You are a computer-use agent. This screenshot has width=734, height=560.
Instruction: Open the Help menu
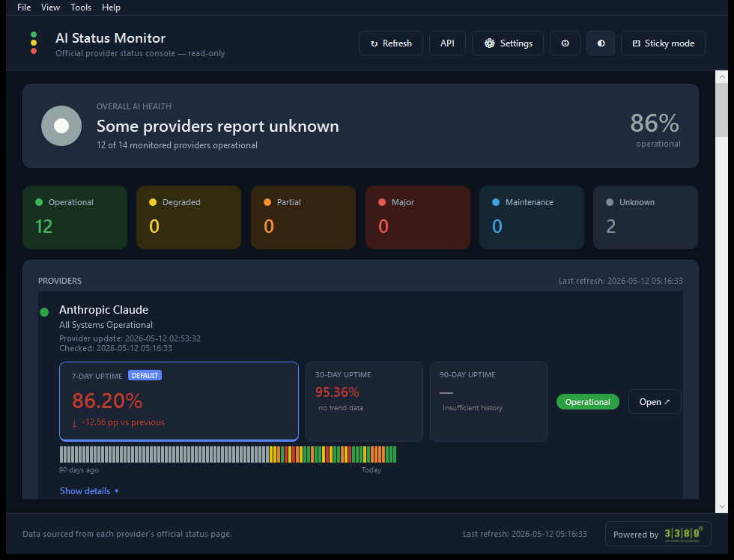(111, 7)
